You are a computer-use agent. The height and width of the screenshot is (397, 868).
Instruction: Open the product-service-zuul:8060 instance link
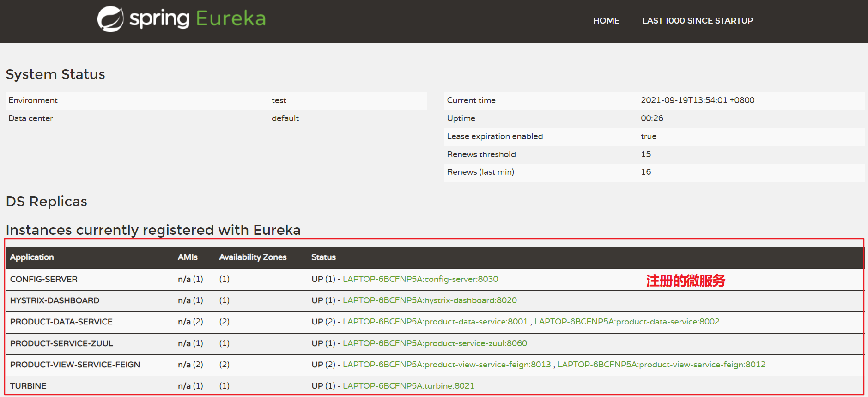435,343
